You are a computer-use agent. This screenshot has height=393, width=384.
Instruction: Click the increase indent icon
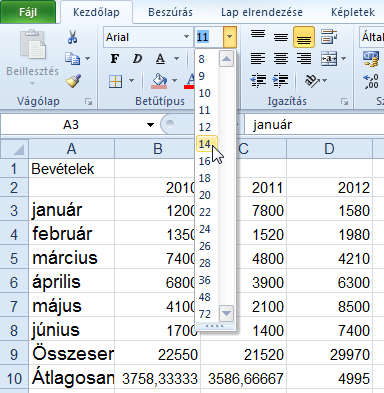[x=281, y=80]
